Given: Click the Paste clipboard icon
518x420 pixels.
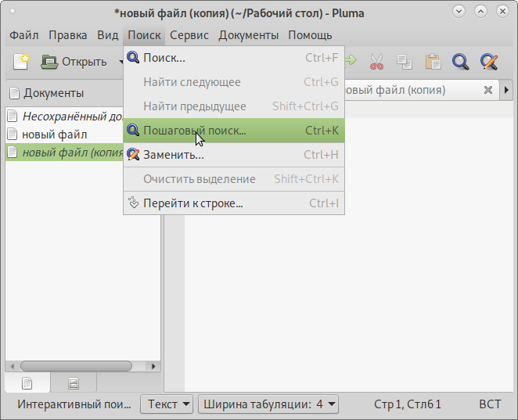Looking at the screenshot, I should 433,62.
